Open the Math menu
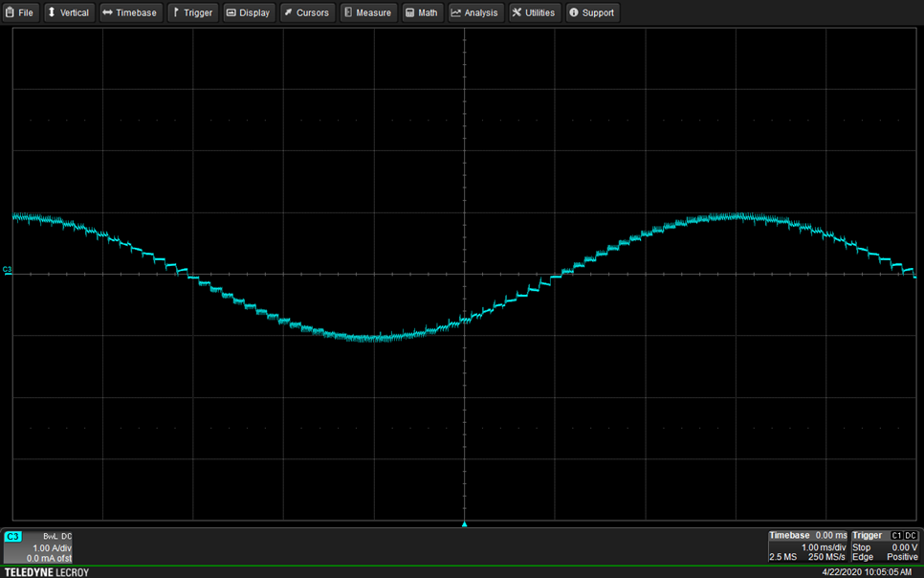The image size is (924, 578). [422, 12]
